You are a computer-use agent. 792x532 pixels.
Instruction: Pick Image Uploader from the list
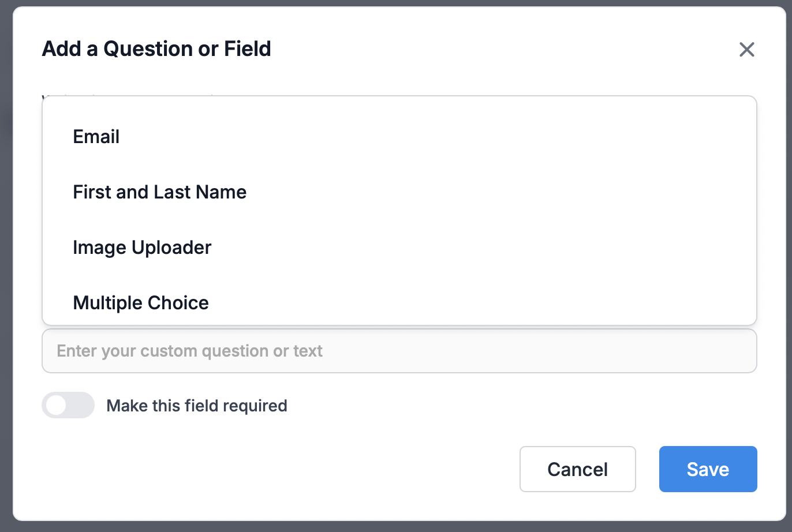pyautogui.click(x=399, y=248)
